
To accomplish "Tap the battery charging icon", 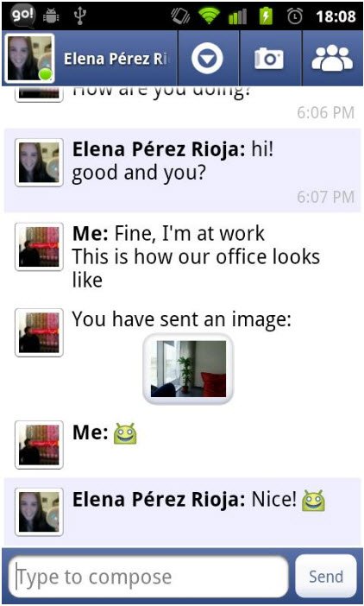I will [266, 16].
